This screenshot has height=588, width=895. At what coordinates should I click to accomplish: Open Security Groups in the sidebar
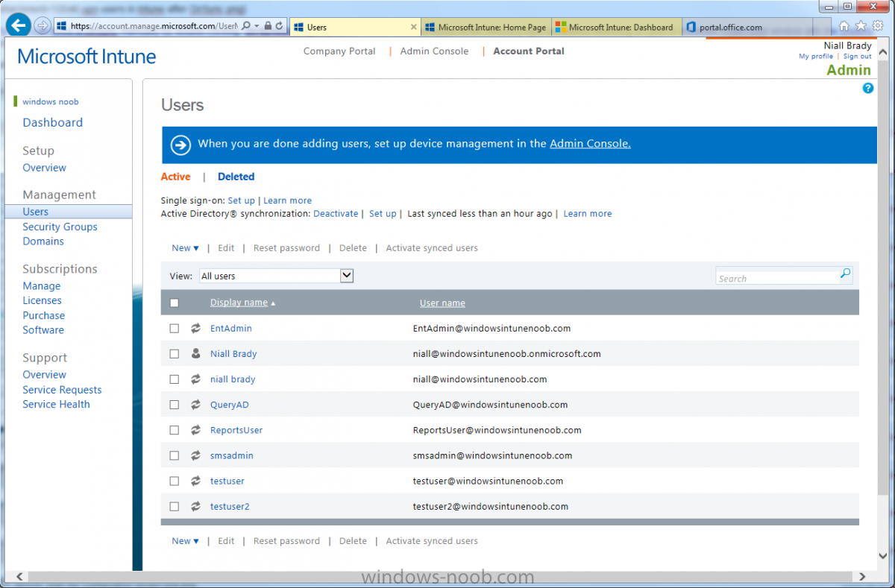coord(60,227)
